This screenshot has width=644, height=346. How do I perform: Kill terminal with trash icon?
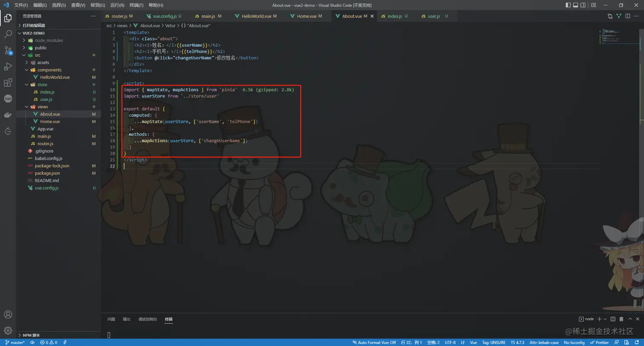(621, 319)
